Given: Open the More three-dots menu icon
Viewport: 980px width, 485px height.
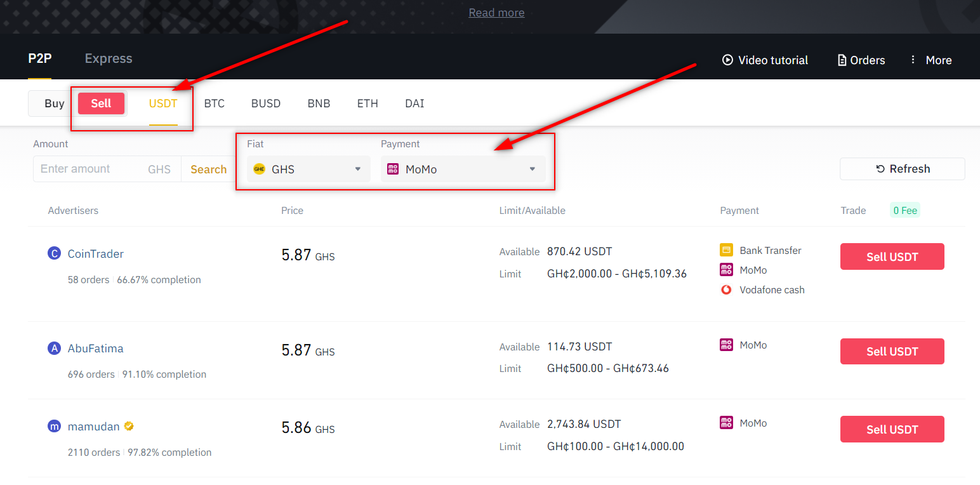Looking at the screenshot, I should tap(913, 60).
